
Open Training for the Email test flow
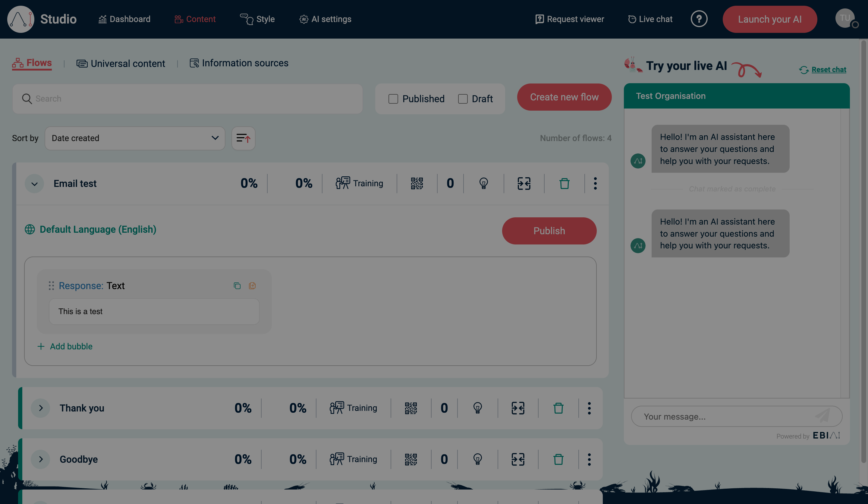coord(359,183)
